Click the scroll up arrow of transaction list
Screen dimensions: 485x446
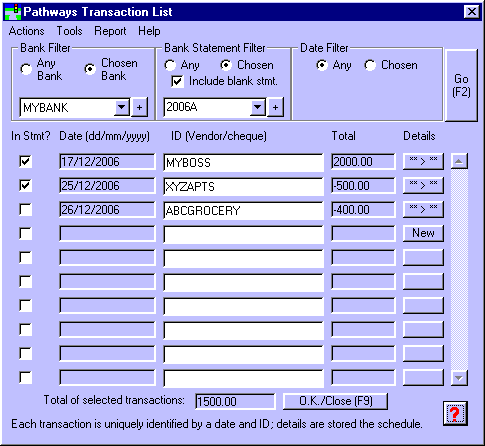click(x=459, y=161)
